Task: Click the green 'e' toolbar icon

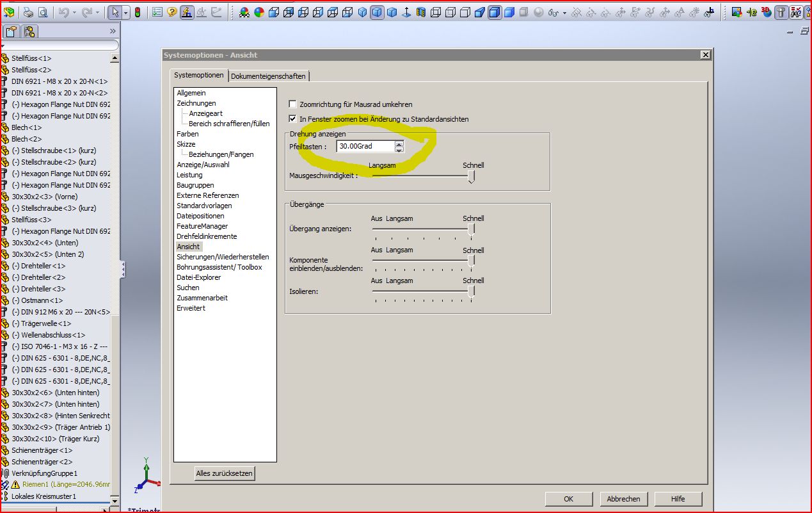Action: (752, 12)
